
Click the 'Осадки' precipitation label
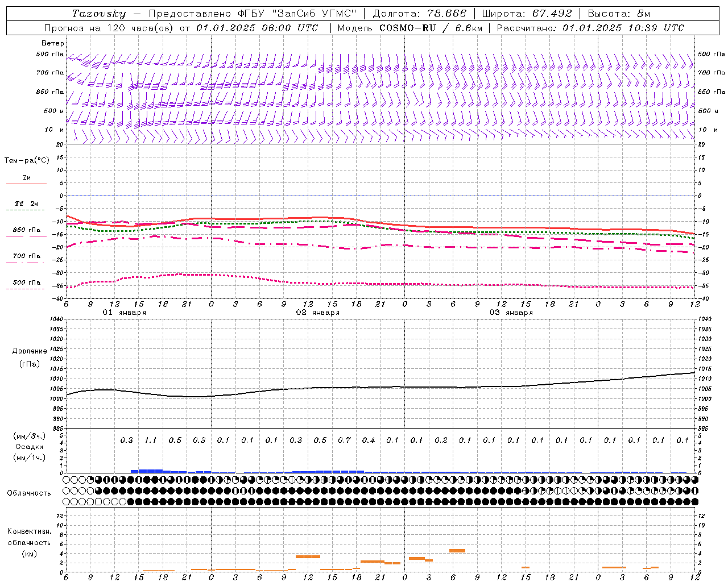coord(29,447)
